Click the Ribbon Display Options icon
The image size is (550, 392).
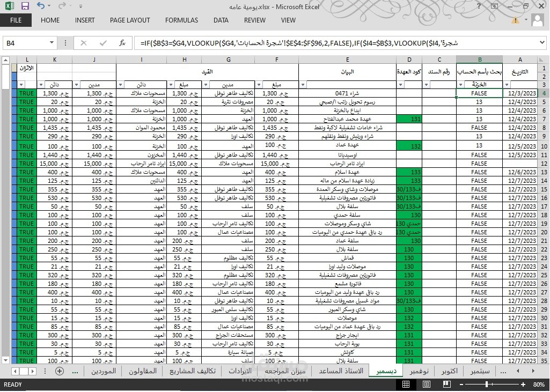[494, 6]
